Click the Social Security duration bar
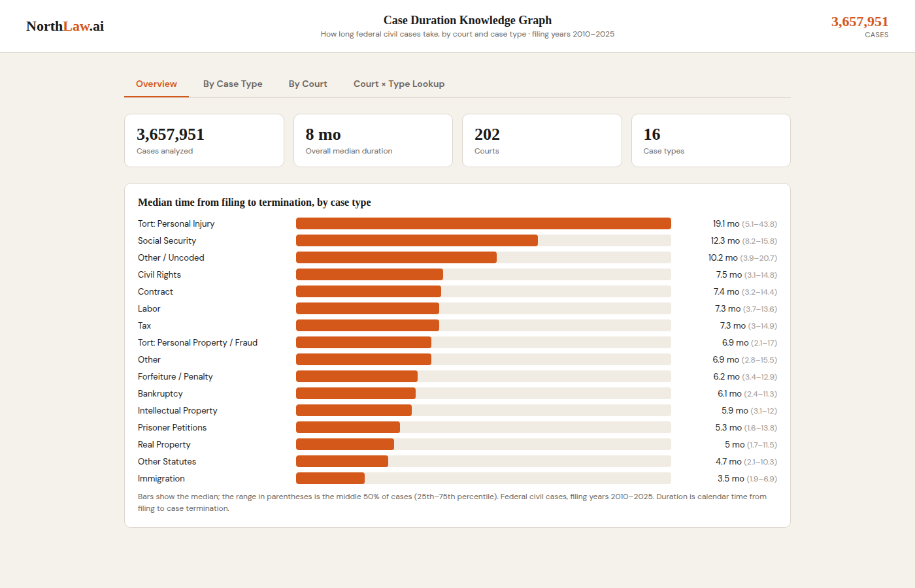 click(417, 240)
